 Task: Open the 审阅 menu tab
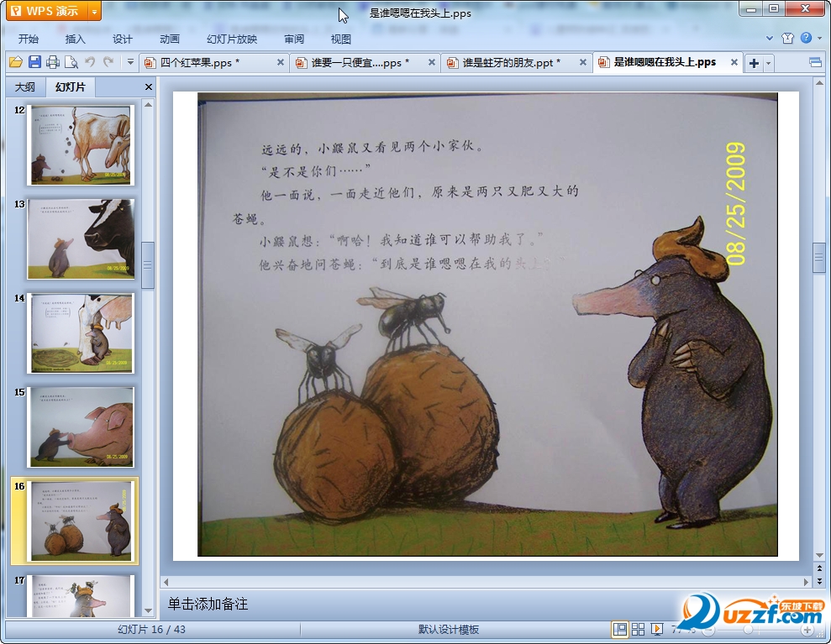[294, 39]
